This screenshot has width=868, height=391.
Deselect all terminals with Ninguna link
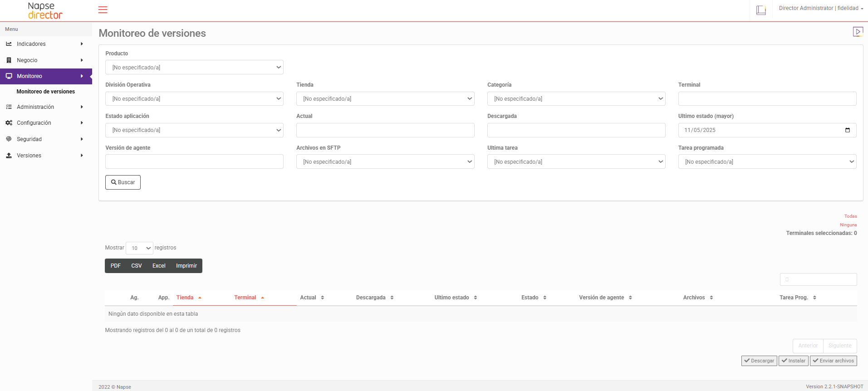click(848, 225)
